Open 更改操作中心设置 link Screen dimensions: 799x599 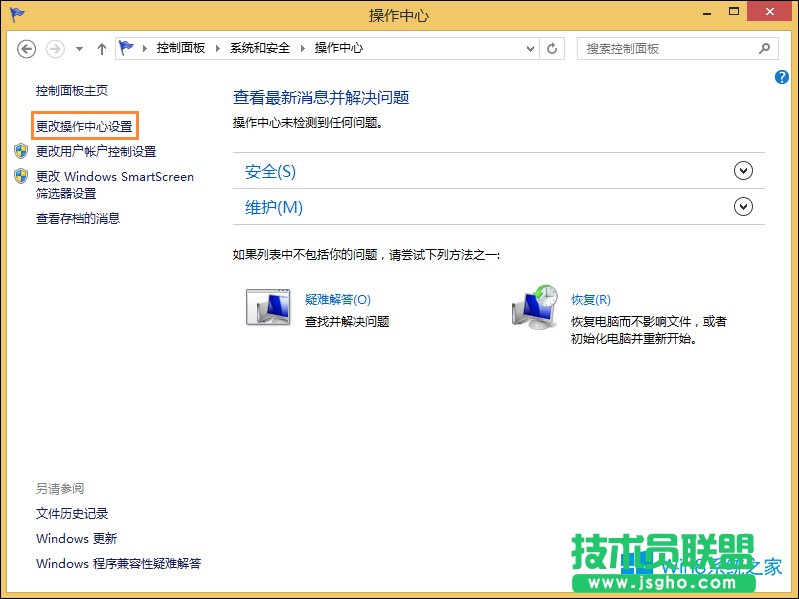(84, 126)
